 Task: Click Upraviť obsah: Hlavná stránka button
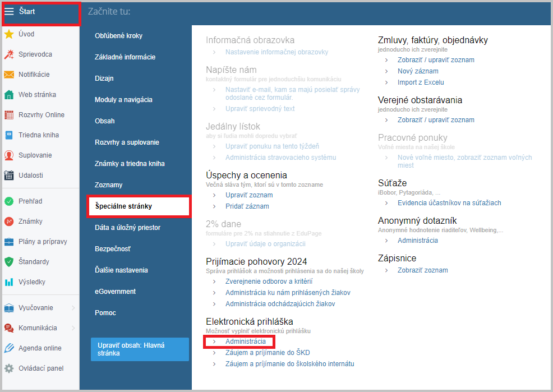[x=140, y=349]
